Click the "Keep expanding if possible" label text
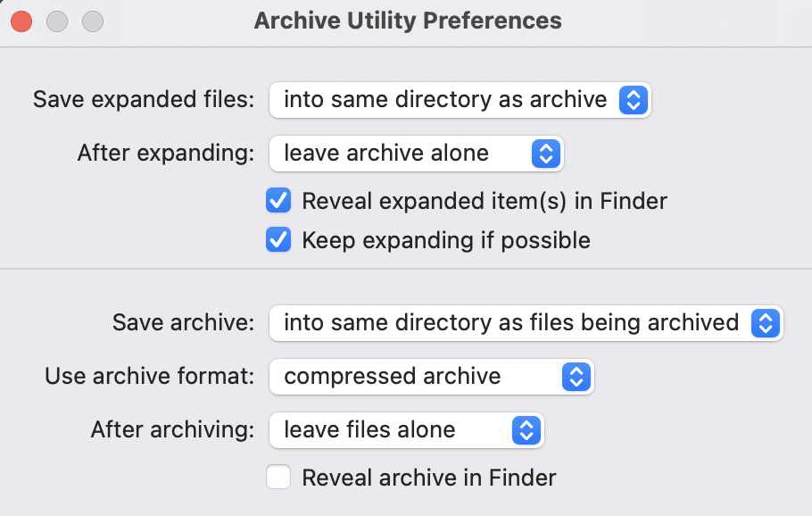The width and height of the screenshot is (812, 516). [x=446, y=240]
